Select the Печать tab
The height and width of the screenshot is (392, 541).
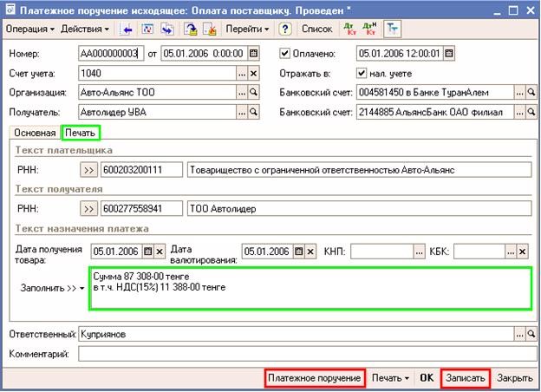click(80, 133)
